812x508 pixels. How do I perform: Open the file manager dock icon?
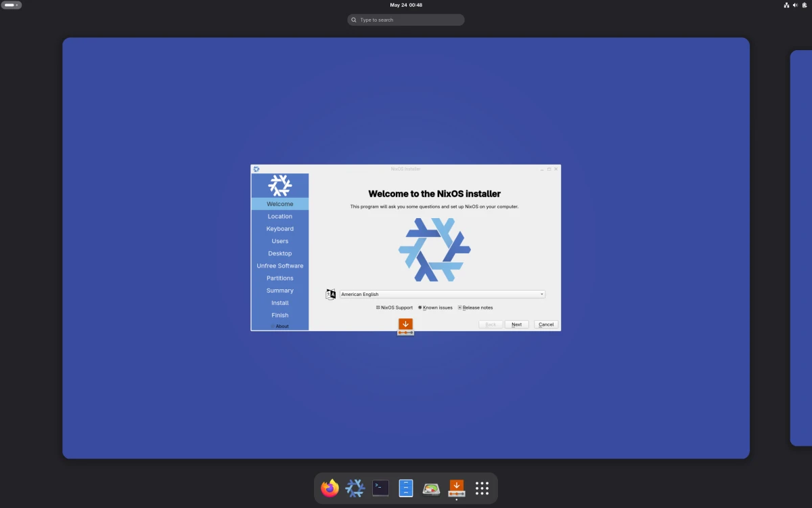[405, 488]
